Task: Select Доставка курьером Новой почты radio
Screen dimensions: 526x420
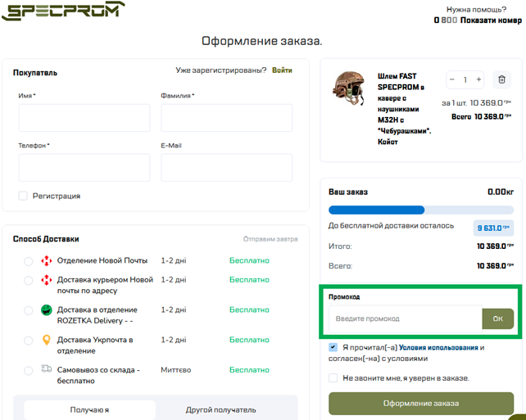Action: click(29, 280)
